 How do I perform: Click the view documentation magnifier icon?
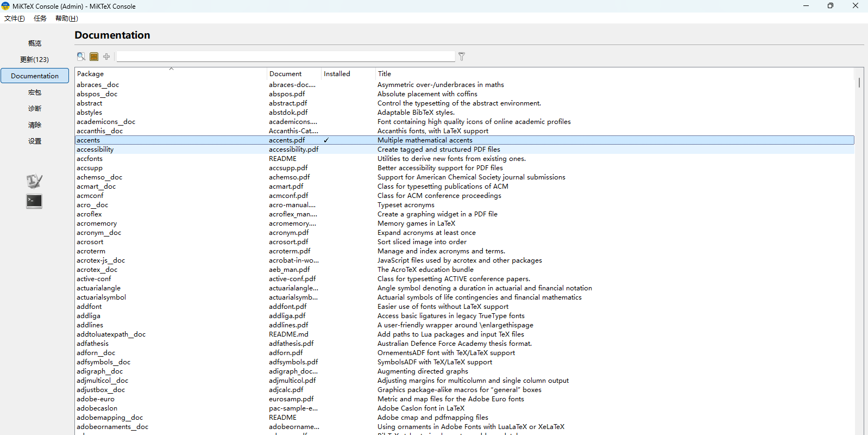click(81, 57)
